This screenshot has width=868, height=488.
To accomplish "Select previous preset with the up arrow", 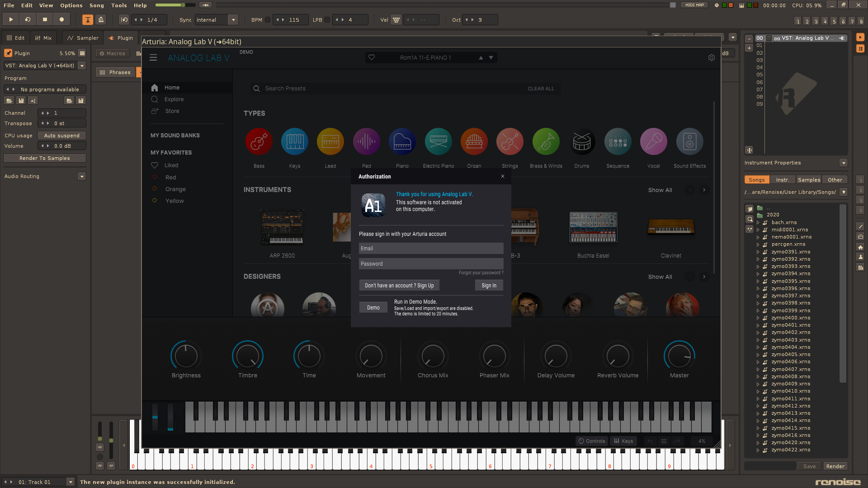I will coord(481,58).
